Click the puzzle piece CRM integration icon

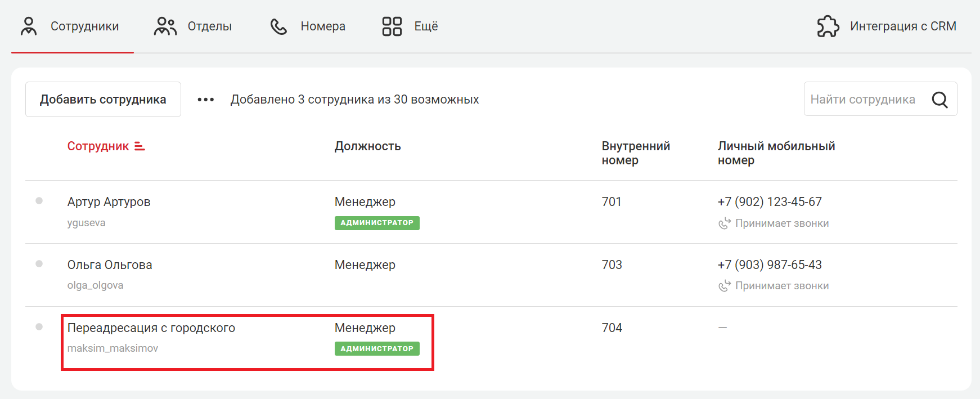coord(828,26)
